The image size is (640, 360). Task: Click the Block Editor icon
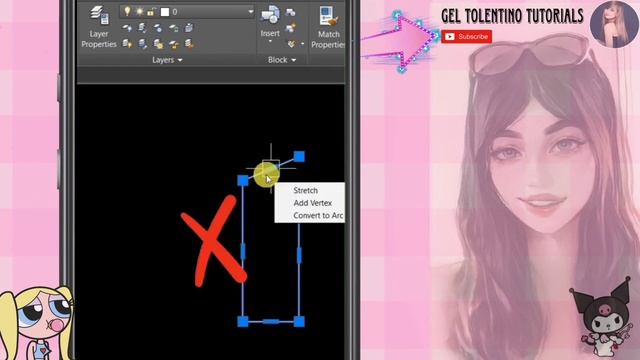[x=291, y=28]
